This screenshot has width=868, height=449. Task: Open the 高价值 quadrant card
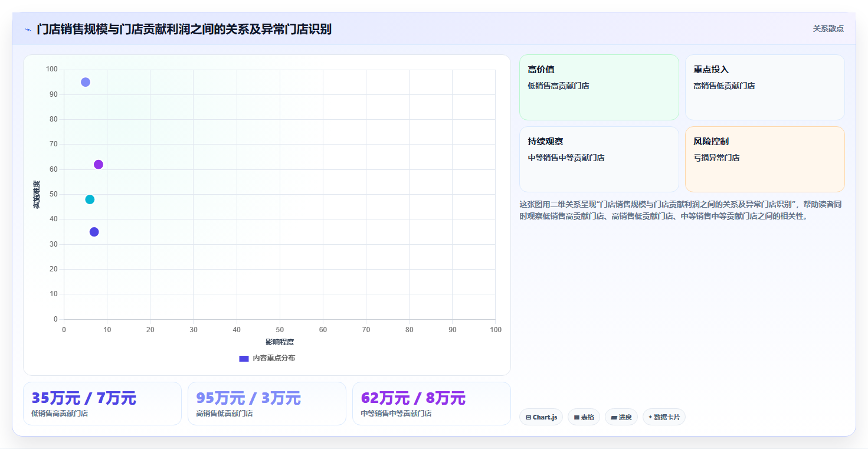[x=599, y=87]
